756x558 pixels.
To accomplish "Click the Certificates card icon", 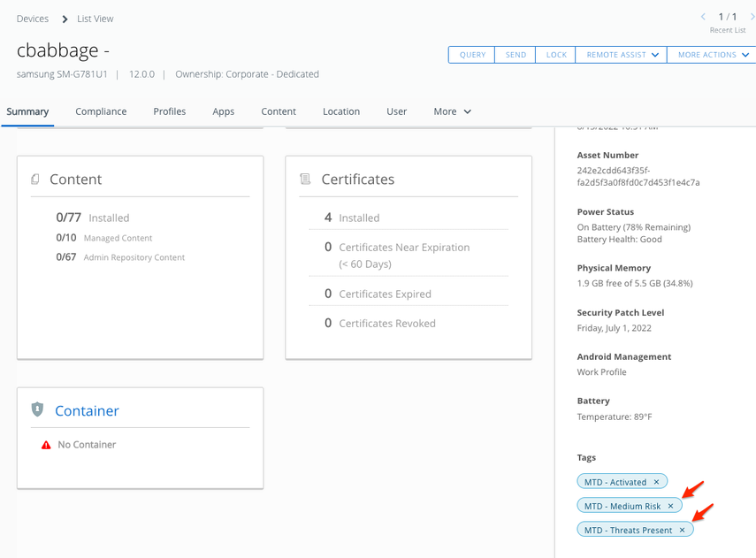I will (x=305, y=180).
